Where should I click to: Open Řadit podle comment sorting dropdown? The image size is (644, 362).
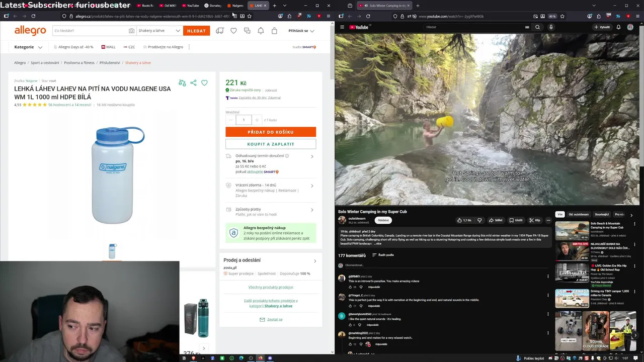click(x=383, y=255)
